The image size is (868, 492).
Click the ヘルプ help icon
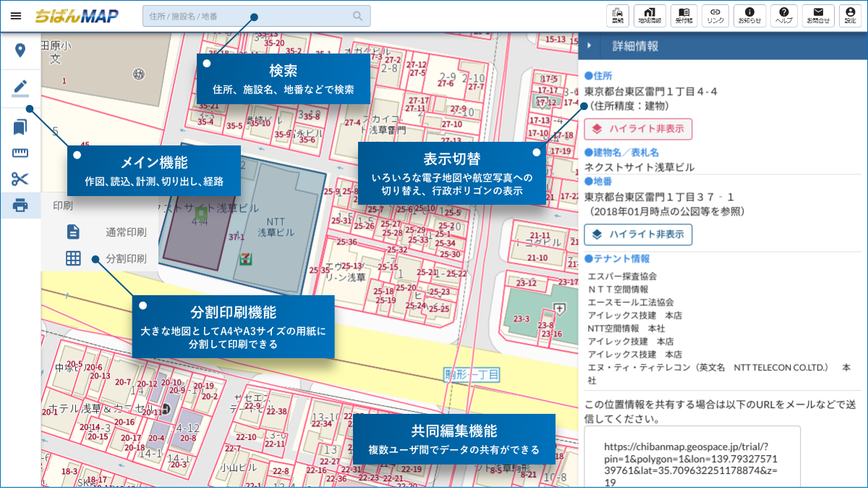[x=783, y=15]
